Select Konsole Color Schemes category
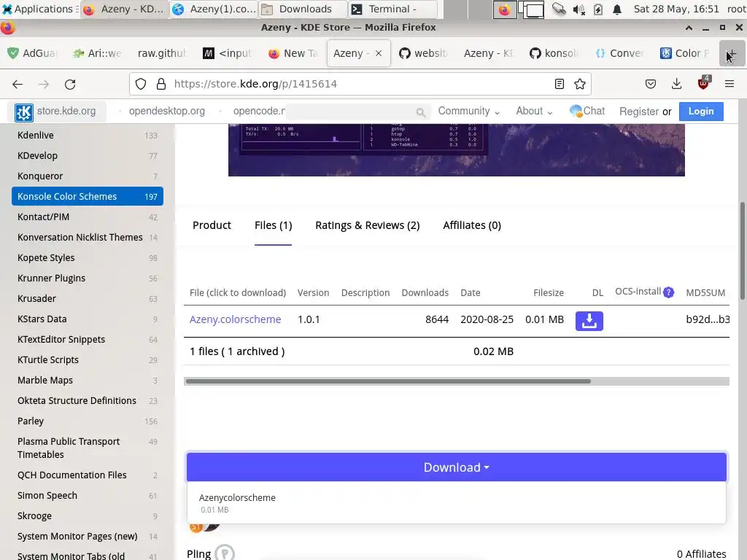This screenshot has width=747, height=560. click(88, 196)
